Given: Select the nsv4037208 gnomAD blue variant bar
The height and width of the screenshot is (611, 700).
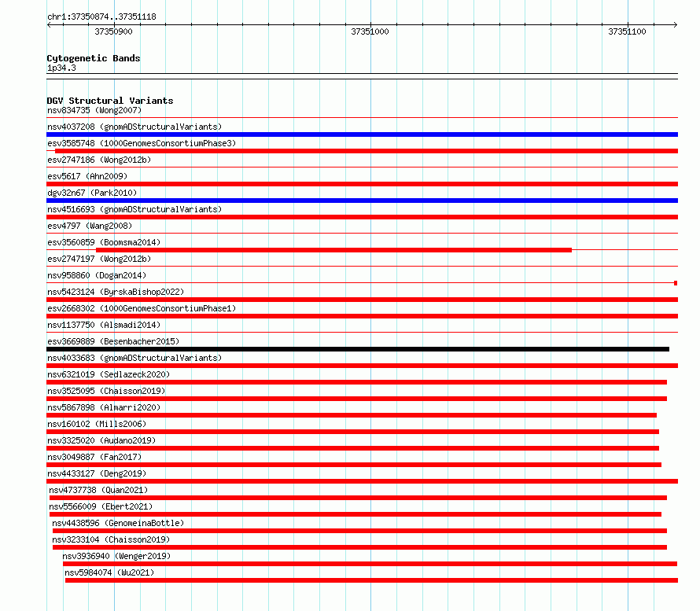Looking at the screenshot, I should pyautogui.click(x=362, y=134).
